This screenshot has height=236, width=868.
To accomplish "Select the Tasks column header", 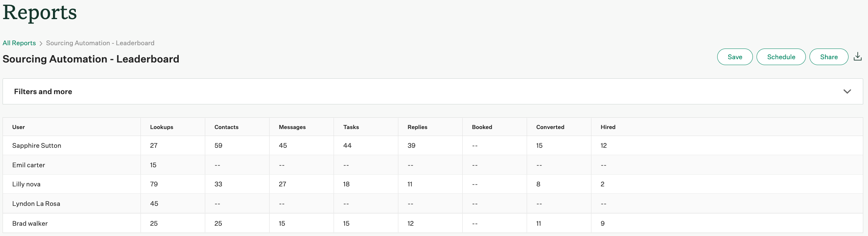I will [351, 127].
